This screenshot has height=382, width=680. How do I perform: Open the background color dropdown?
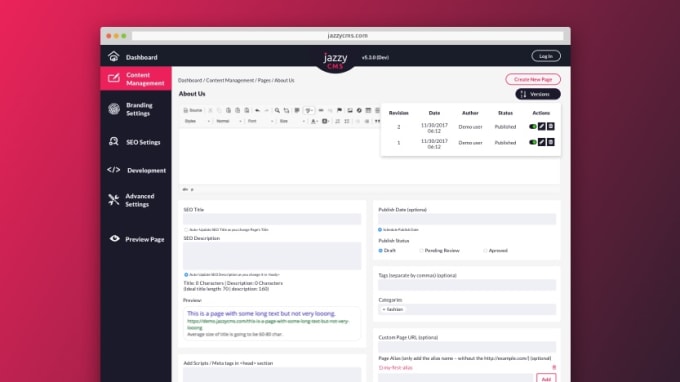coord(325,121)
